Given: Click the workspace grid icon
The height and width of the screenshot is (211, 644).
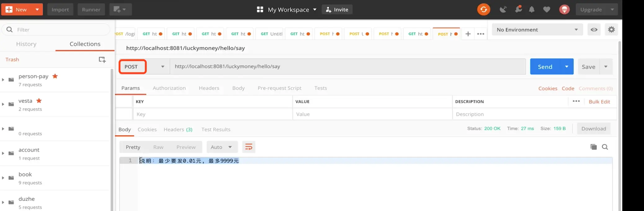Looking at the screenshot, I should pos(260,10).
